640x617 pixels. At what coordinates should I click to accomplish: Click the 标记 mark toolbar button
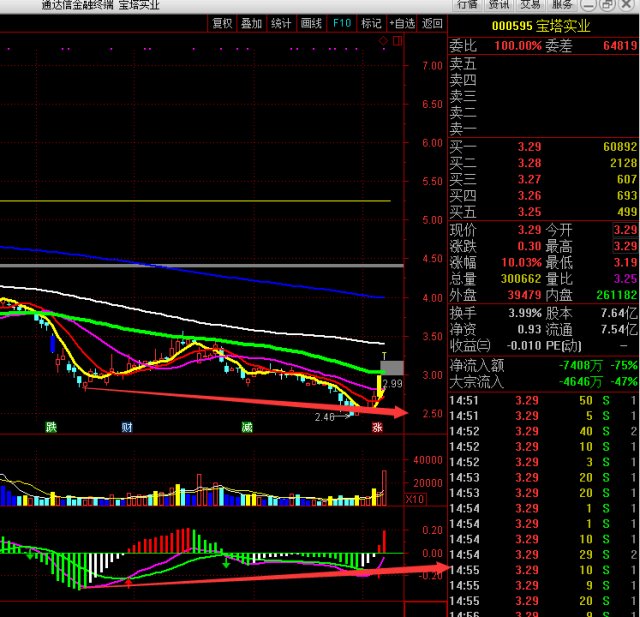[371, 23]
